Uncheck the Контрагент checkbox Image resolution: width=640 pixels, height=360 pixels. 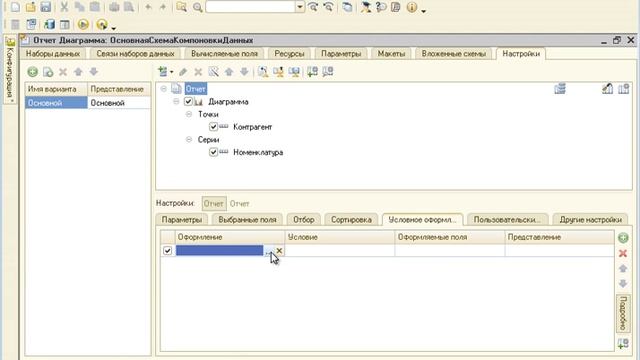[213, 127]
